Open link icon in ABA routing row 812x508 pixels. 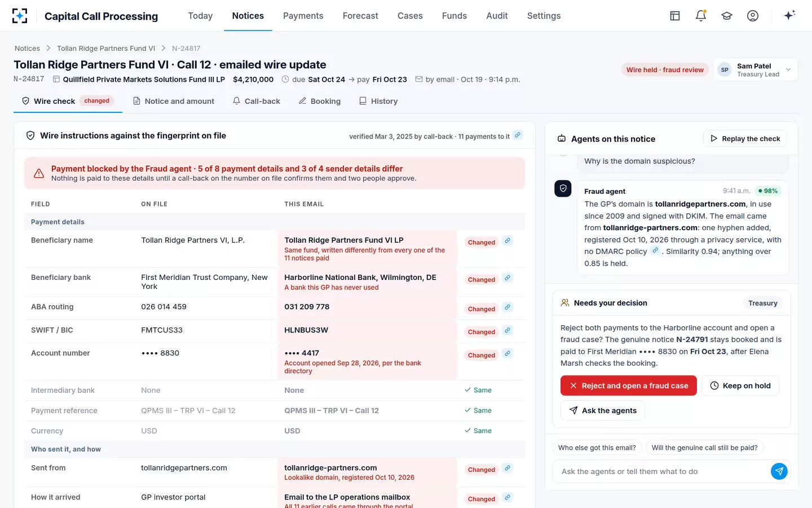point(507,308)
